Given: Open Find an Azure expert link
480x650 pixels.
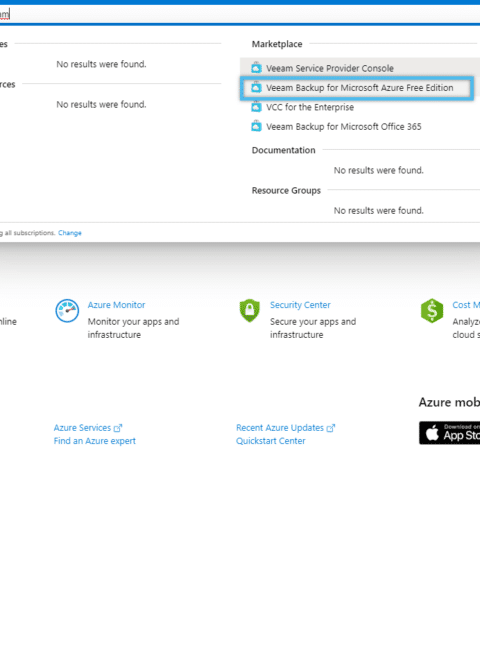Looking at the screenshot, I should (95, 441).
